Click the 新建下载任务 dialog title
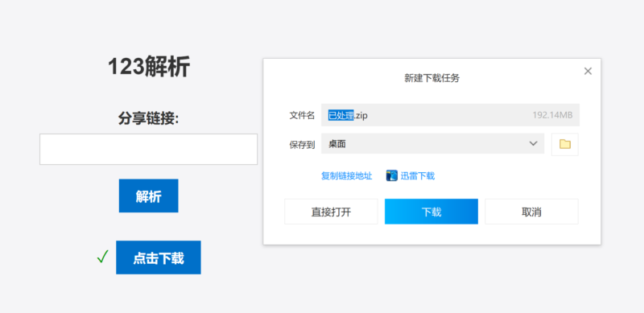 click(x=431, y=79)
